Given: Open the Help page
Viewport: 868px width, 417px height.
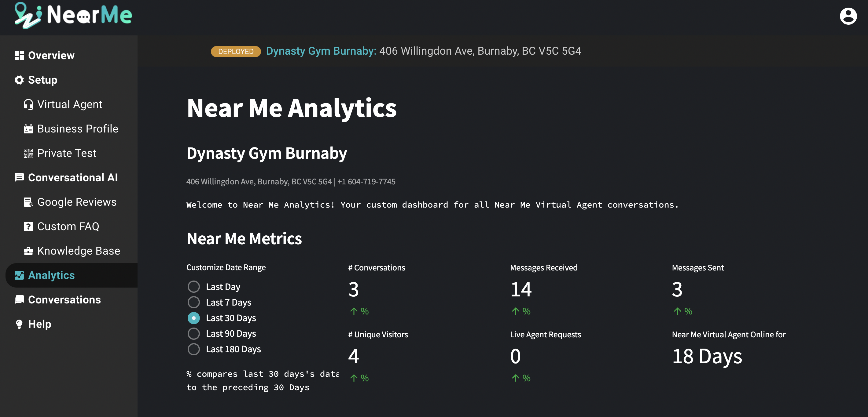Looking at the screenshot, I should [39, 324].
